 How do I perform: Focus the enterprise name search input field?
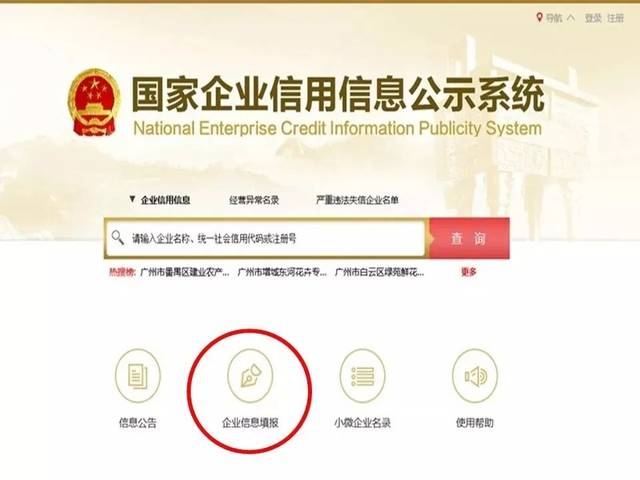265,238
